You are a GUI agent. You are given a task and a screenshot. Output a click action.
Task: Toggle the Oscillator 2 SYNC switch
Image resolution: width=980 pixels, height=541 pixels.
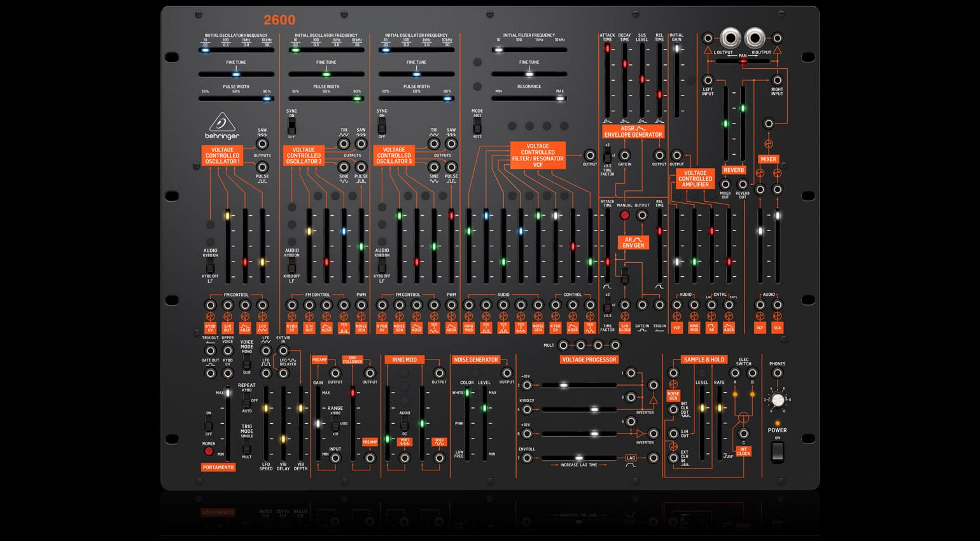click(x=291, y=127)
